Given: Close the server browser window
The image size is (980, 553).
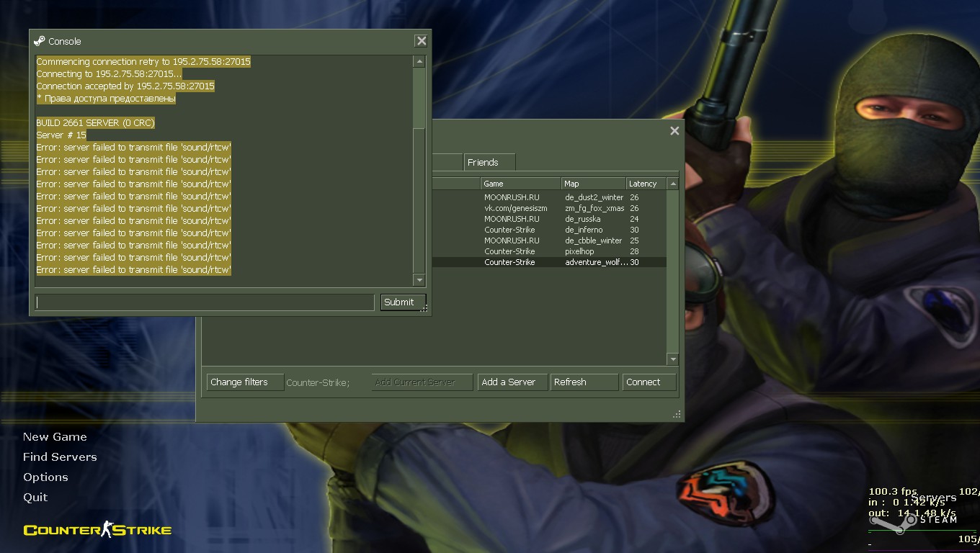Looking at the screenshot, I should [x=674, y=130].
